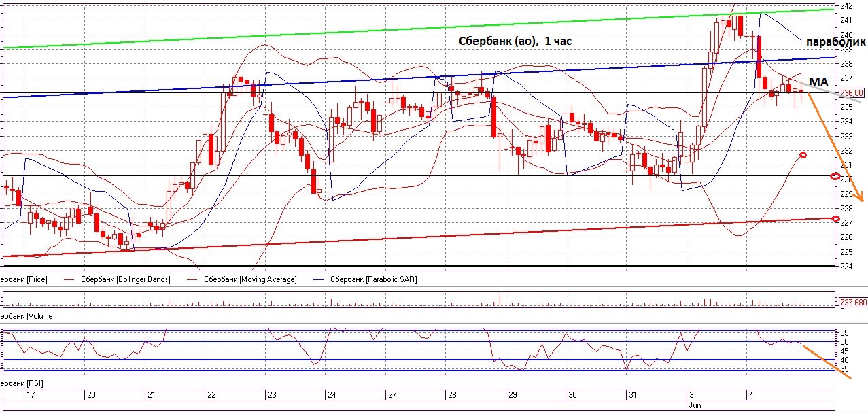Viewport: 868px width, 412px height.
Task: Click the Jun month label on time axis
Action: click(695, 404)
